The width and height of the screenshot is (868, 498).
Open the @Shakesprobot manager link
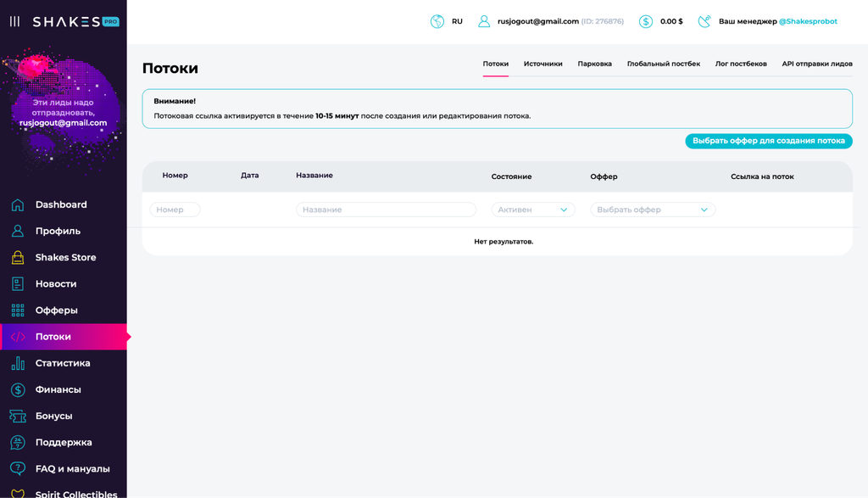[x=808, y=21]
